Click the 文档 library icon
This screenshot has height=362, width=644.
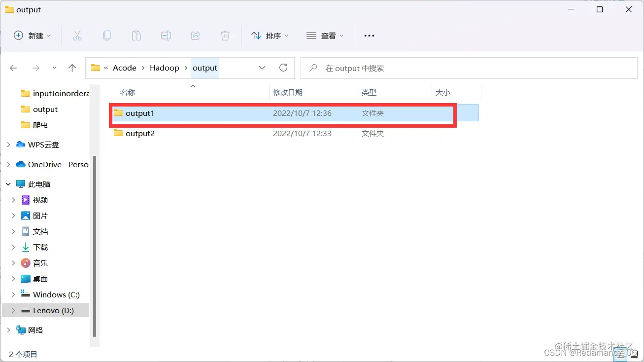coord(26,231)
